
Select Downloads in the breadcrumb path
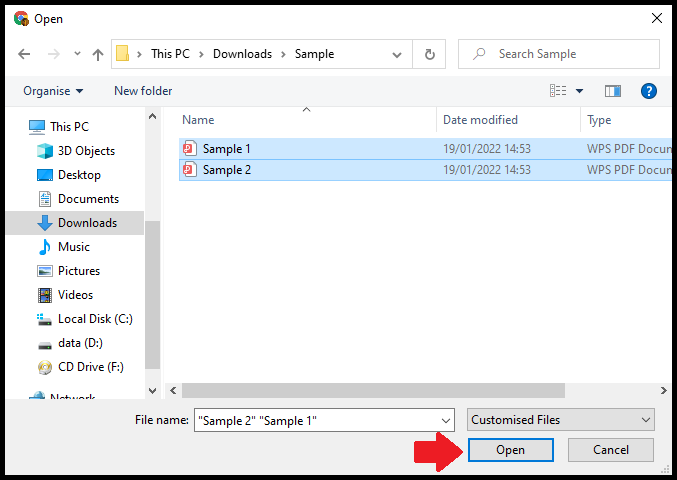242,54
